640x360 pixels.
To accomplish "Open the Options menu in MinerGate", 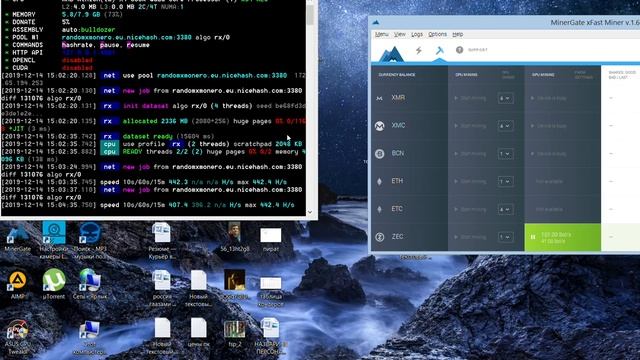I will (437, 34).
